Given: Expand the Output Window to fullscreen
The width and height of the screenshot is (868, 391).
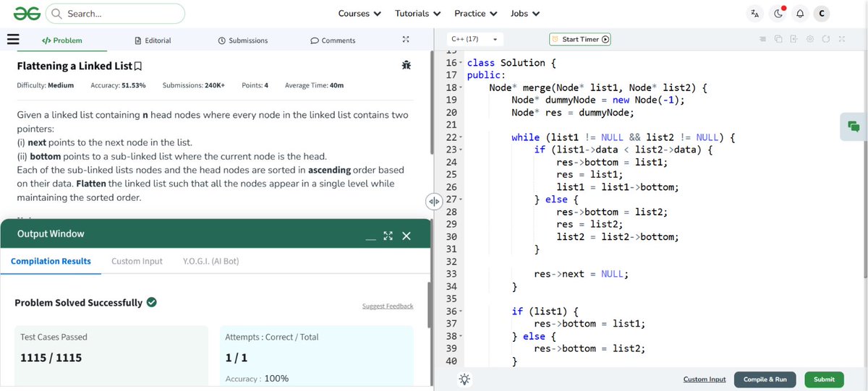Looking at the screenshot, I should (x=388, y=236).
